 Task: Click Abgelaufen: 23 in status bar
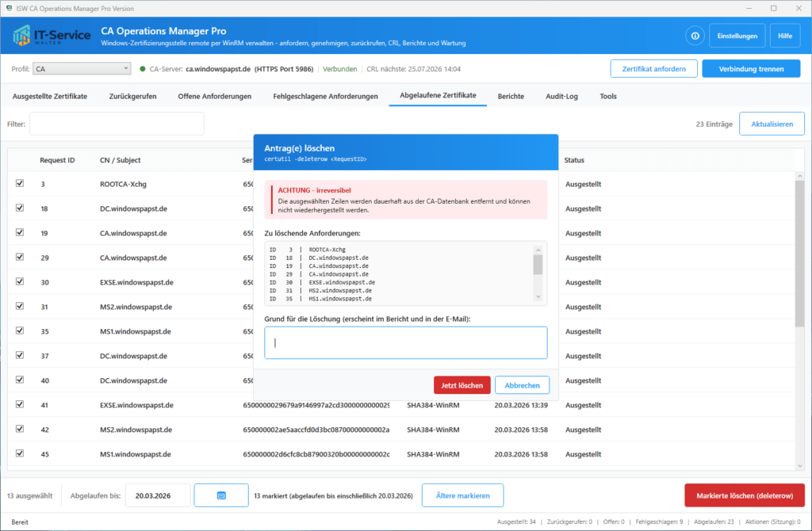point(714,521)
